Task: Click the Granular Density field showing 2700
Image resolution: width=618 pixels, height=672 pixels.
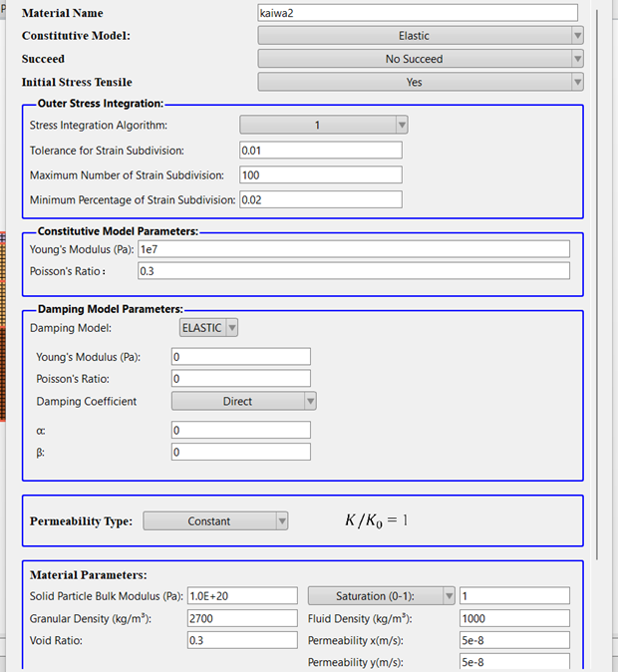Action: (x=242, y=618)
